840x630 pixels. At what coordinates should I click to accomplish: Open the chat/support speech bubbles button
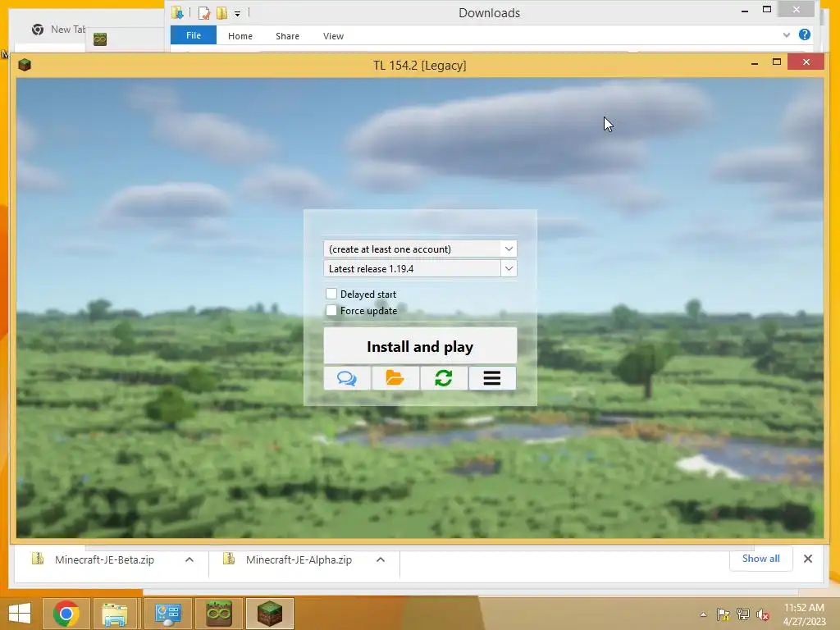[x=347, y=378]
